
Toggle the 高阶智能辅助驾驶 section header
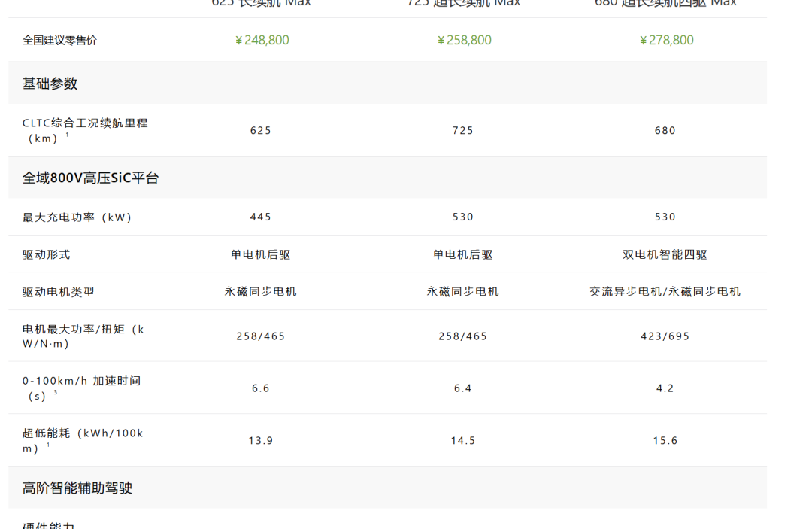pos(77,488)
